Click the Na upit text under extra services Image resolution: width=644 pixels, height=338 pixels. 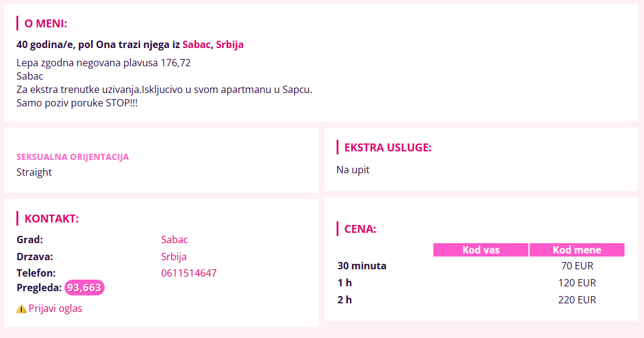coord(353,170)
